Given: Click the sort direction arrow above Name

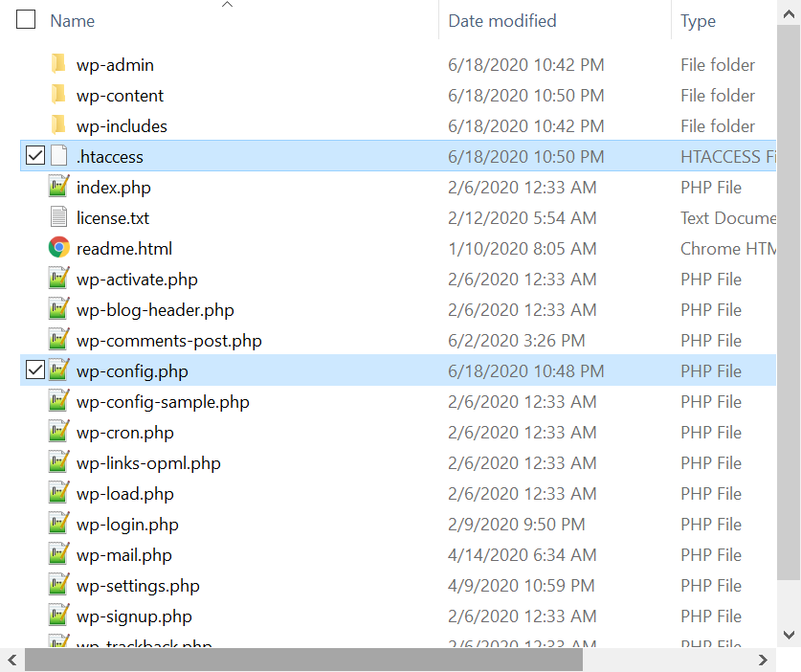Looking at the screenshot, I should (x=228, y=5).
